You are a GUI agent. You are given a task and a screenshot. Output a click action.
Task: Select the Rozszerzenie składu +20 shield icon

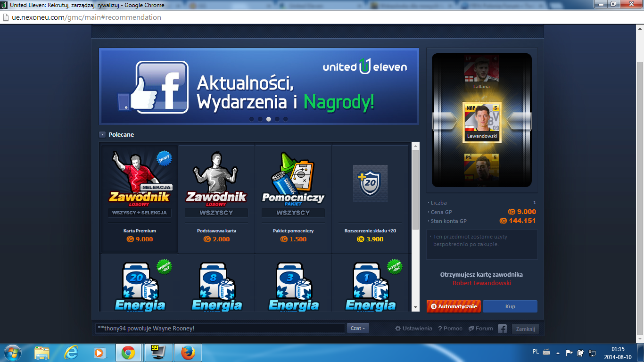[x=370, y=183]
